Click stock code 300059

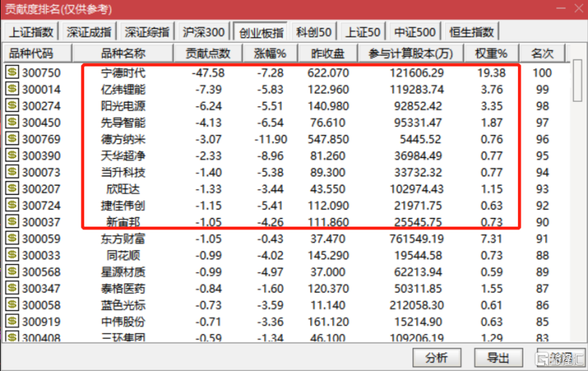[41, 239]
